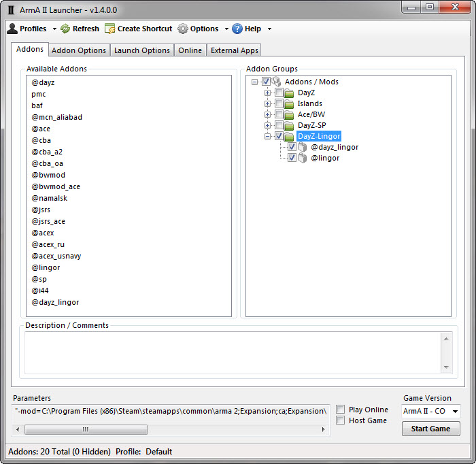Enable the DayZ group checkbox
This screenshot has height=464, width=476.
279,93
